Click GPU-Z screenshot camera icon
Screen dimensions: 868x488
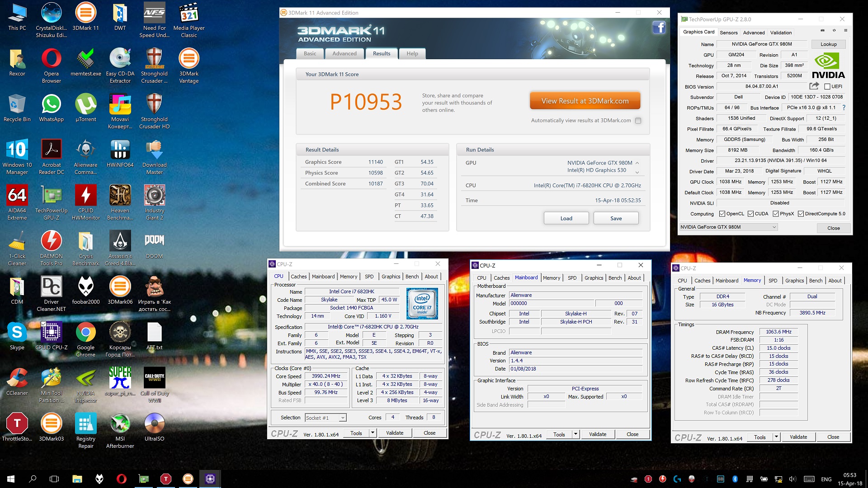coord(822,31)
